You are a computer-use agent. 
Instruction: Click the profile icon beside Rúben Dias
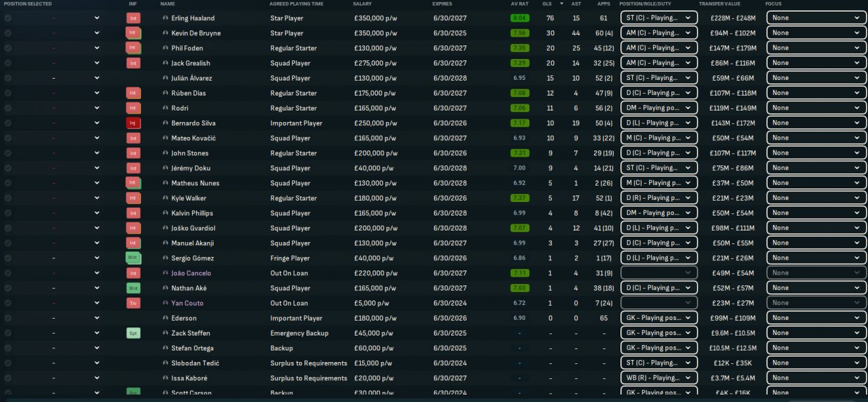(x=165, y=93)
